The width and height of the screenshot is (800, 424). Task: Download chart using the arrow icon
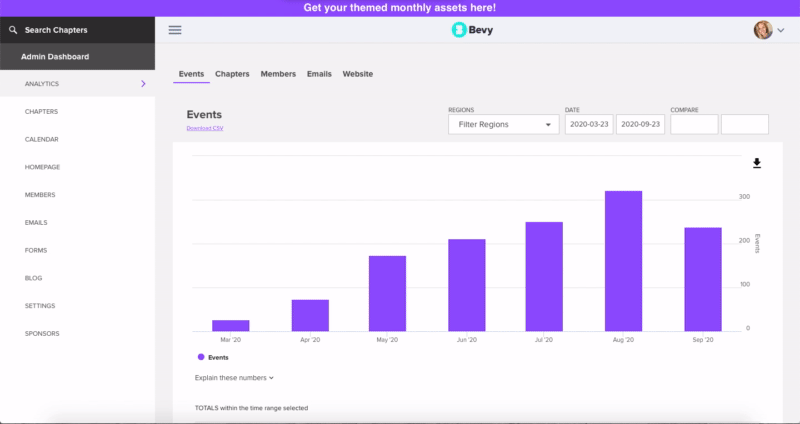757,163
